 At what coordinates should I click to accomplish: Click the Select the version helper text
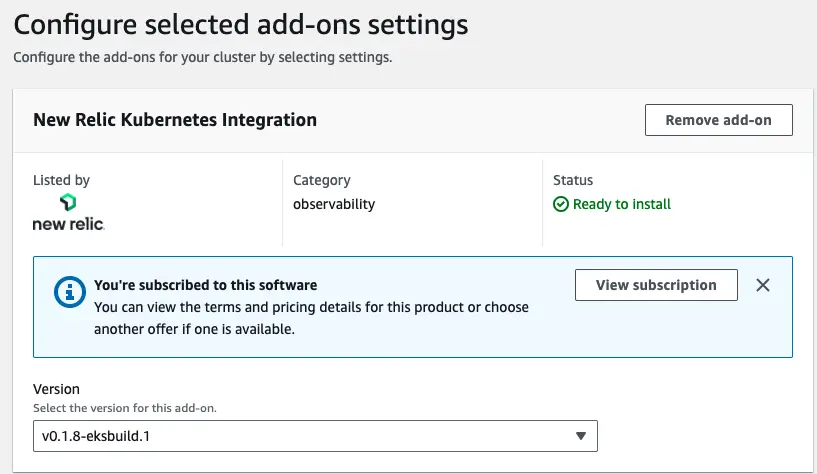click(125, 408)
